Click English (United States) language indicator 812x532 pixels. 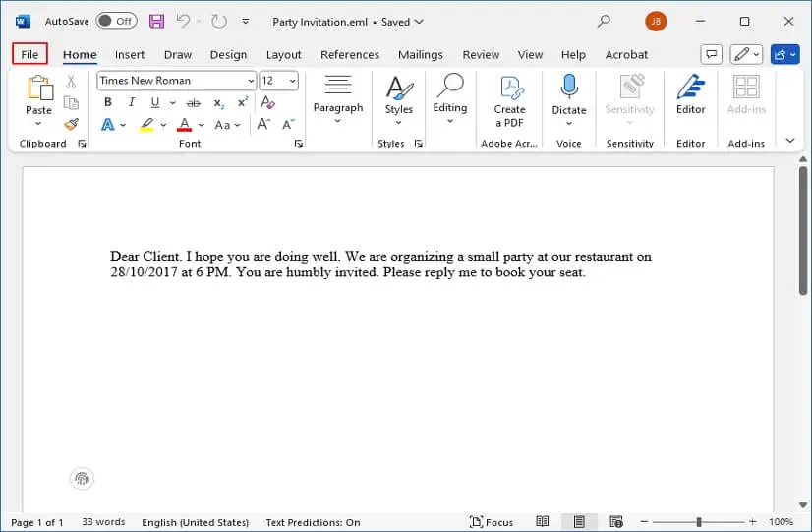(196, 522)
